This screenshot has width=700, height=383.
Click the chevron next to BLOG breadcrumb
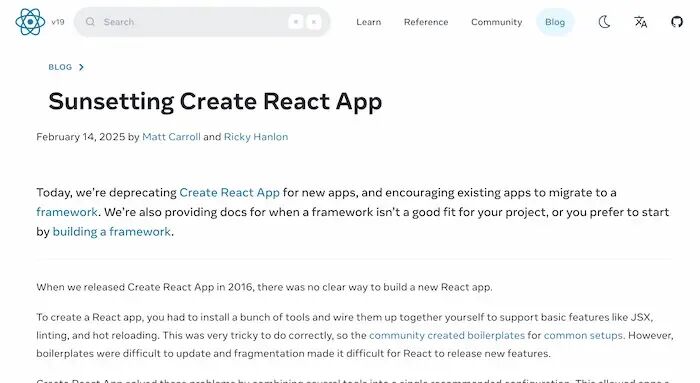click(81, 67)
